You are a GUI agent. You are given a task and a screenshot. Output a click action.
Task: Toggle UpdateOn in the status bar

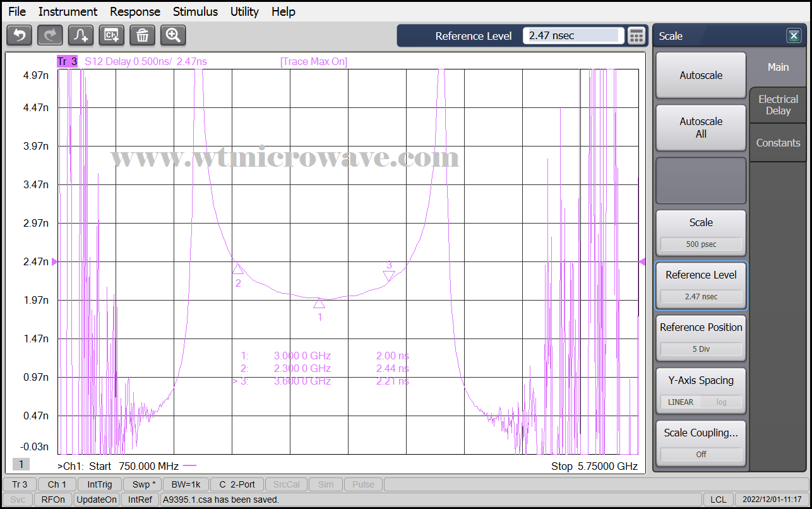click(97, 499)
